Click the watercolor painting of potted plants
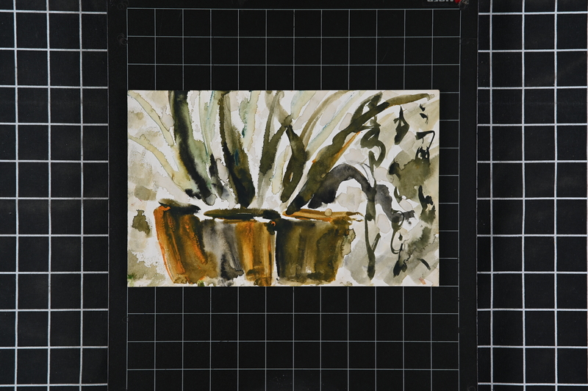 click(x=283, y=188)
